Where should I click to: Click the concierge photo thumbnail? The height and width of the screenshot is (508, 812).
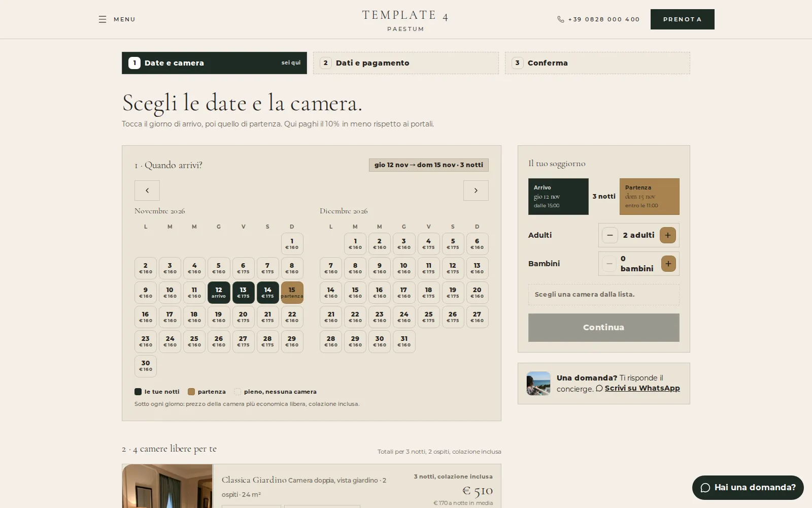coord(538,384)
